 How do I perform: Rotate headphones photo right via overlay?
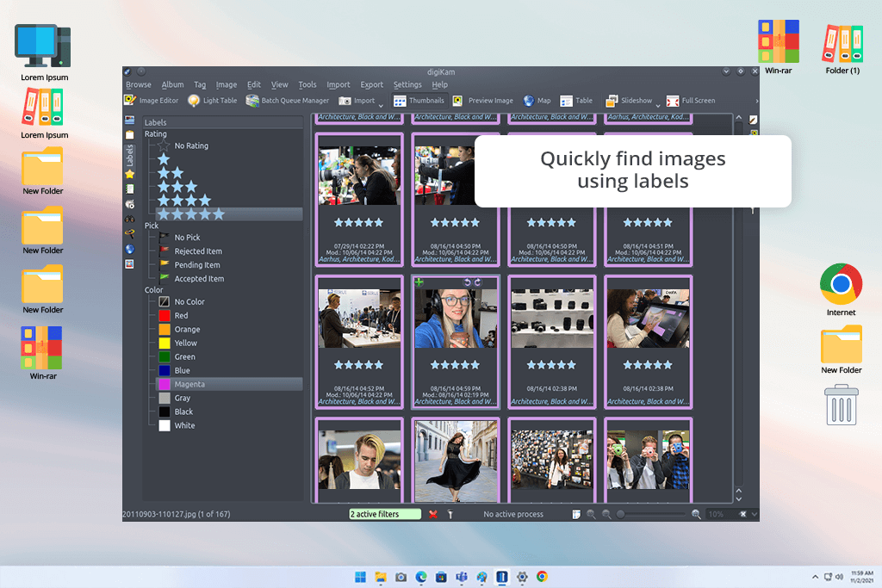click(477, 282)
